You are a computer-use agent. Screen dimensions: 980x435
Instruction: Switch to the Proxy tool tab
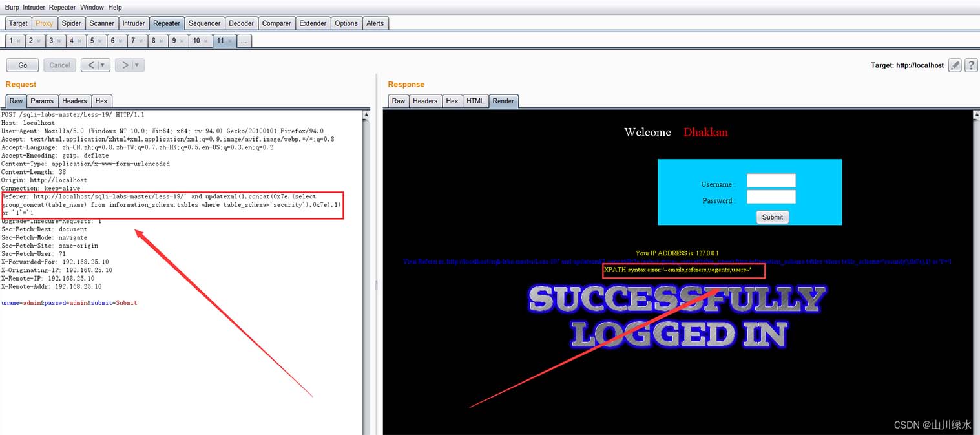point(45,23)
